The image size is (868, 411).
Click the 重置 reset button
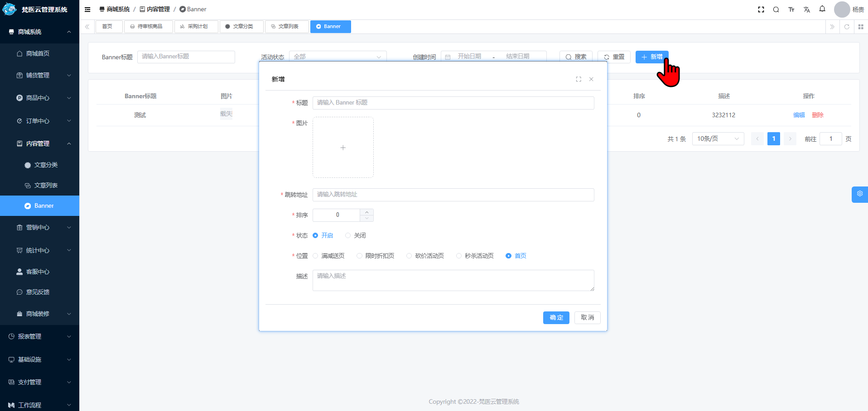click(x=614, y=57)
